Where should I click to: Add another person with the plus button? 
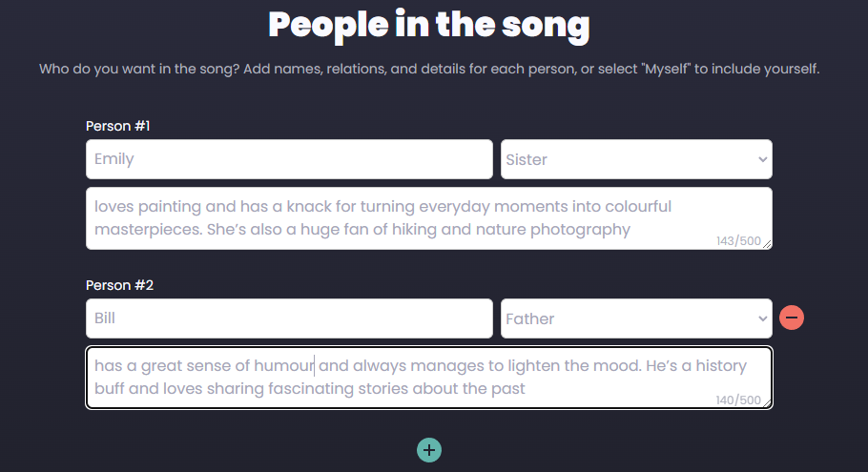429,449
